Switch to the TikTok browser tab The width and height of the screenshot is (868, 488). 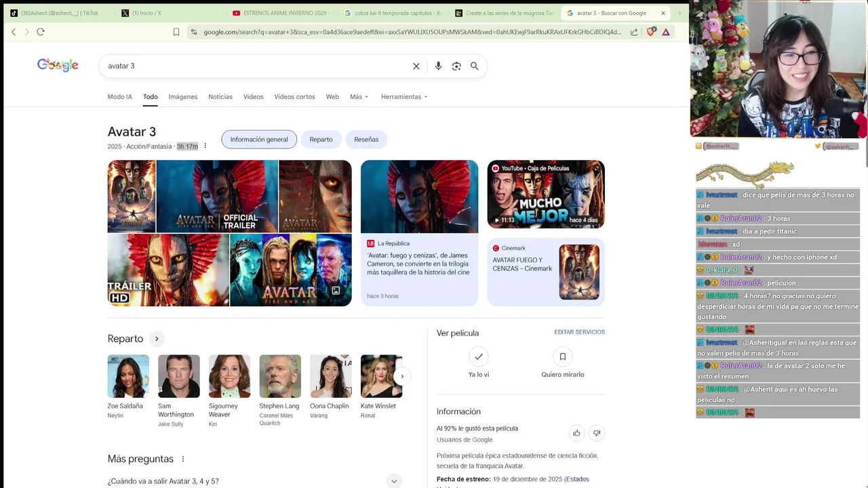[58, 13]
